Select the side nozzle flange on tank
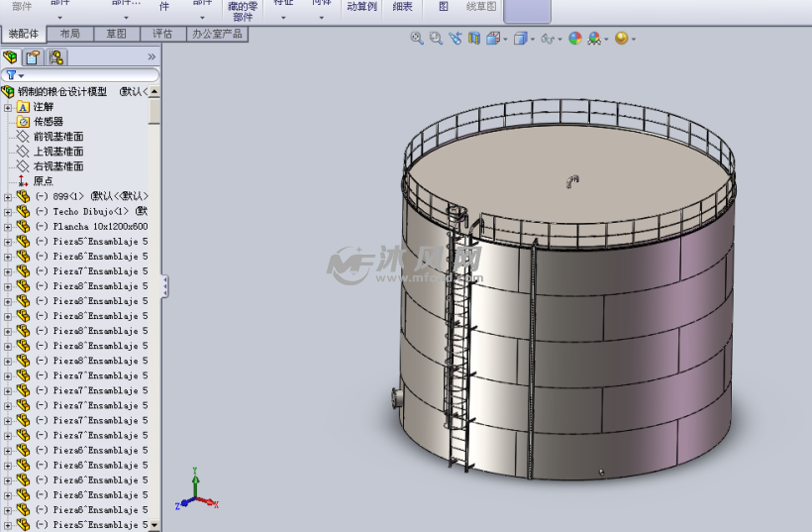 click(397, 398)
